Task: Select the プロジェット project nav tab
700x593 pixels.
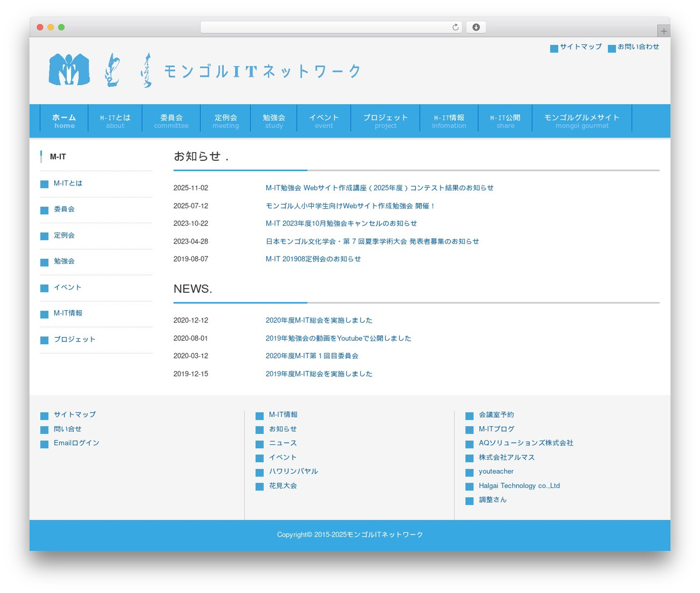Action: point(386,121)
